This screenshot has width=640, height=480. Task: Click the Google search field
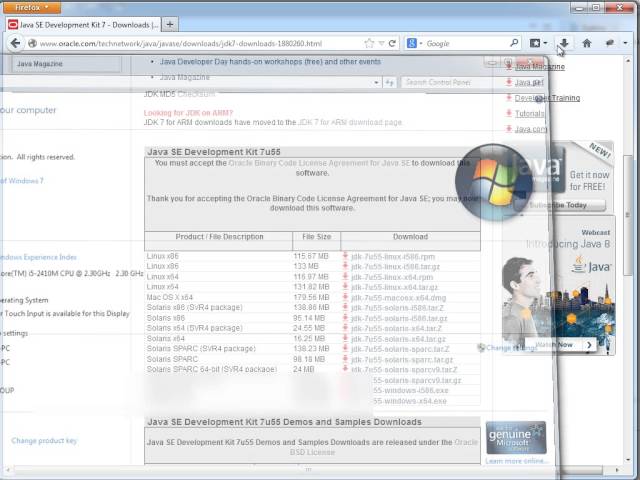[x=466, y=43]
